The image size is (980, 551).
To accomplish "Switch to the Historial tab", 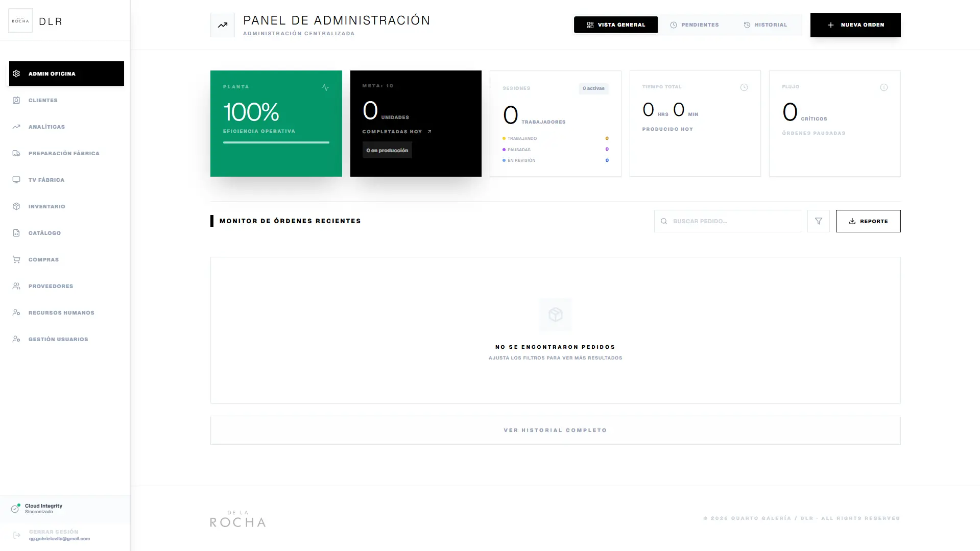I will pyautogui.click(x=765, y=25).
